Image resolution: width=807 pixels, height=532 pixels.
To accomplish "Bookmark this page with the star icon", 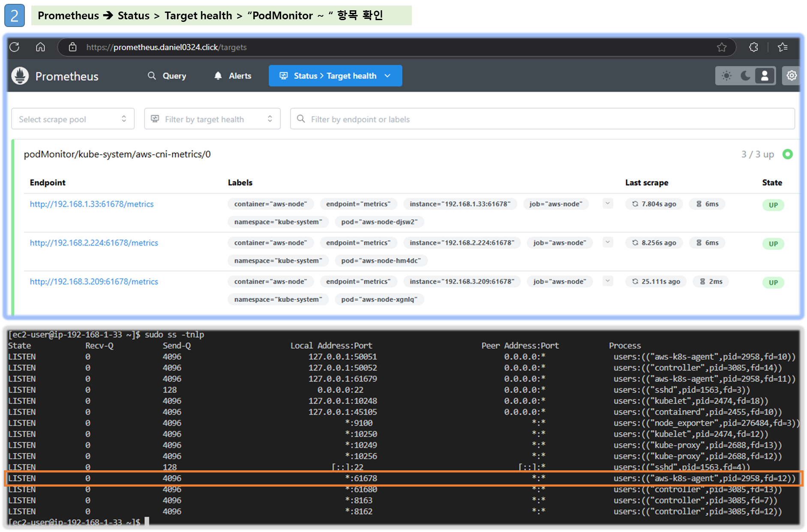I will [x=722, y=47].
